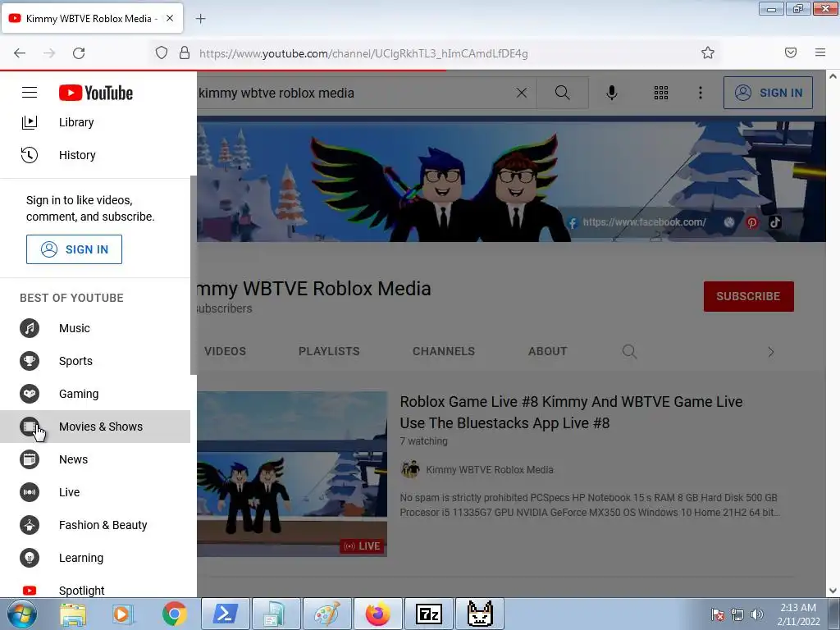
Task: Open Fashion & Beauty category
Action: click(95, 525)
